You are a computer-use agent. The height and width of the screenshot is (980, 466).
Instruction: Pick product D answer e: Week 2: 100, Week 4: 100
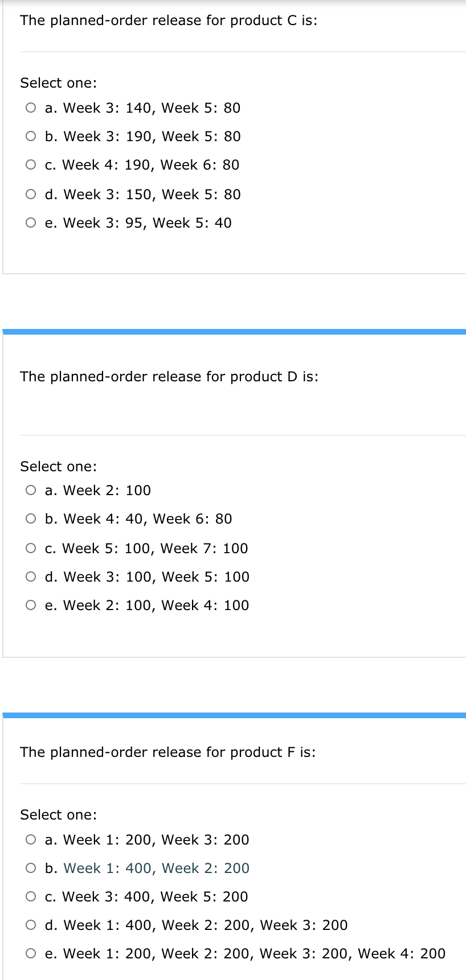[x=31, y=606]
